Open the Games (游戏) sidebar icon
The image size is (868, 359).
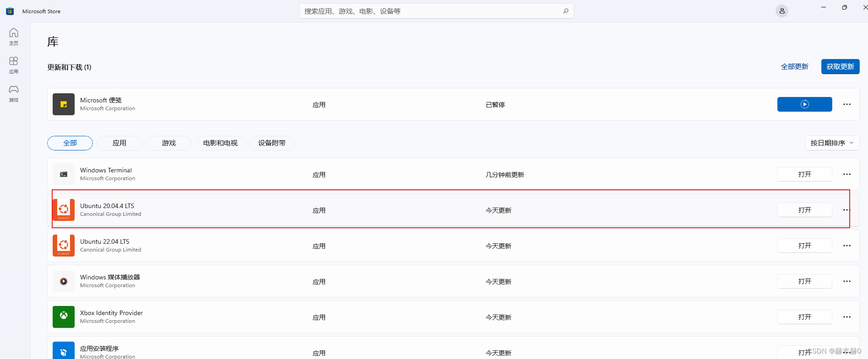14,93
